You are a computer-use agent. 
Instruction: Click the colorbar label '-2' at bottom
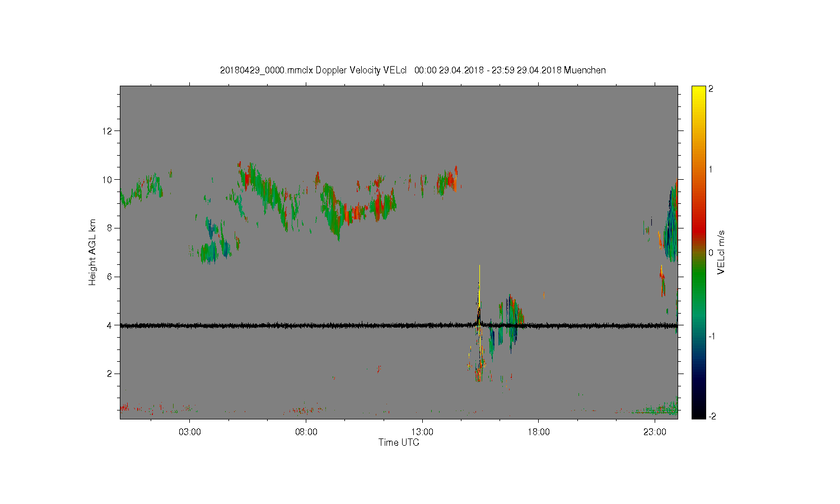pos(712,417)
